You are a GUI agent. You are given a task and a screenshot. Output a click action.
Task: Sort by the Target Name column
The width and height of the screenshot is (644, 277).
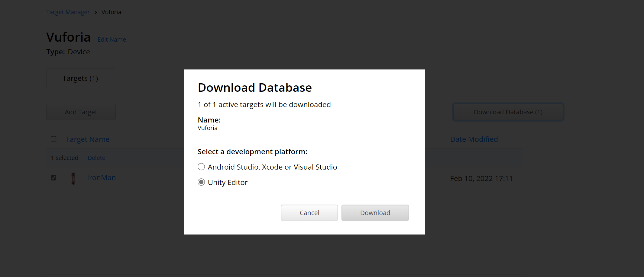coord(87,139)
